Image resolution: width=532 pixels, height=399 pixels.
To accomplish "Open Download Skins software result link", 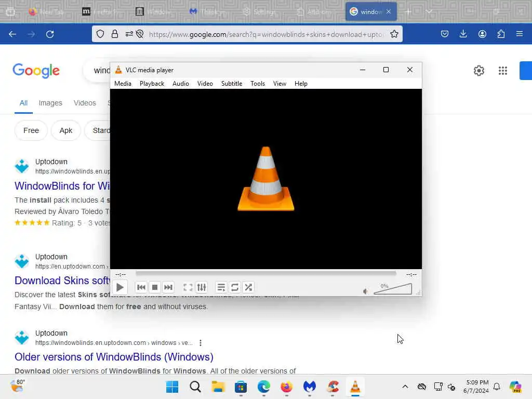I will [x=62, y=281].
